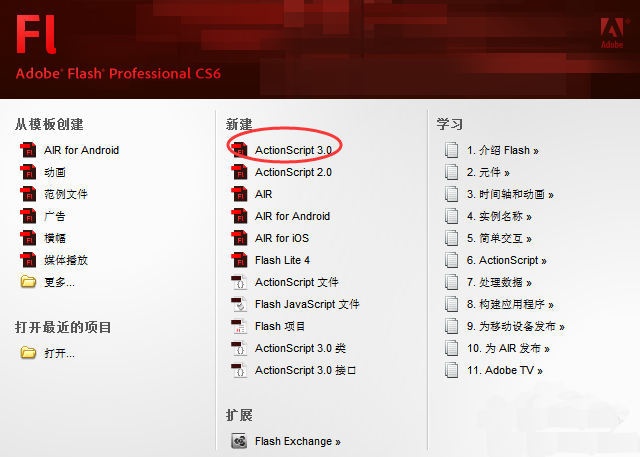The height and width of the screenshot is (457, 640).
Task: Click the 媒体播放 template file icon
Action: point(28,260)
